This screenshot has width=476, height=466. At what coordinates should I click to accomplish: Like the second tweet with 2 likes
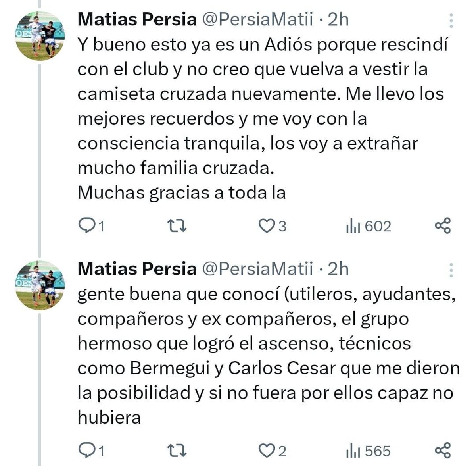(265, 451)
